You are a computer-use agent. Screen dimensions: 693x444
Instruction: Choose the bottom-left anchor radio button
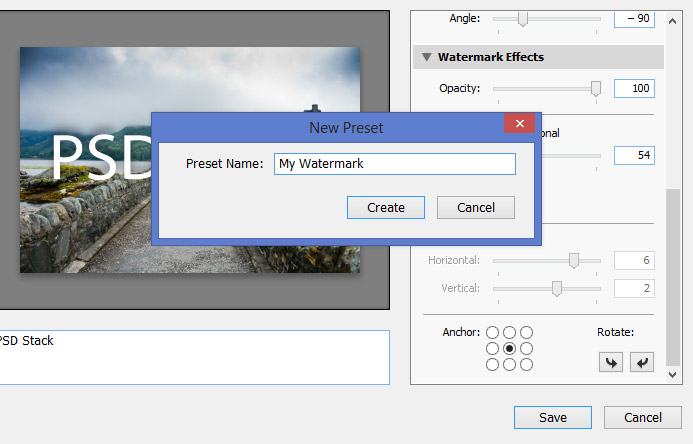click(x=492, y=365)
